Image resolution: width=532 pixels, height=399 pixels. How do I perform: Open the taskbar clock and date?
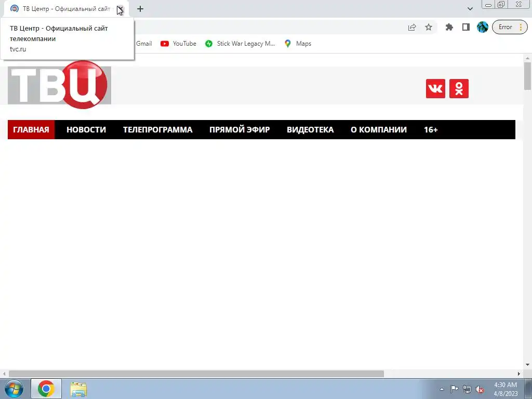tap(506, 389)
